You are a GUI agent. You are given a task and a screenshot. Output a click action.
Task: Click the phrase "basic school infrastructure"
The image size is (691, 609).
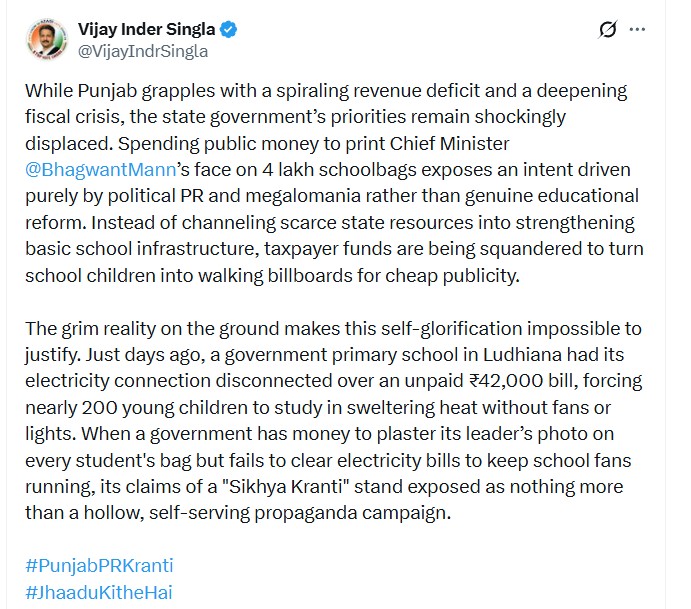coord(141,249)
